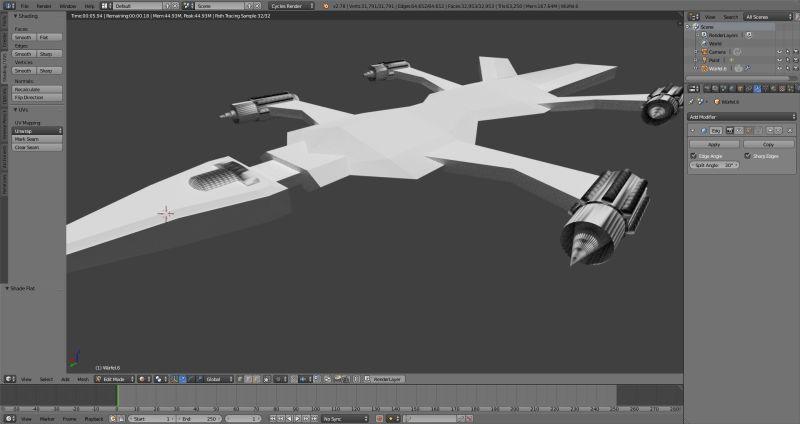Open the viewport shading mode dropdown
The height and width of the screenshot is (424, 800).
pos(144,380)
